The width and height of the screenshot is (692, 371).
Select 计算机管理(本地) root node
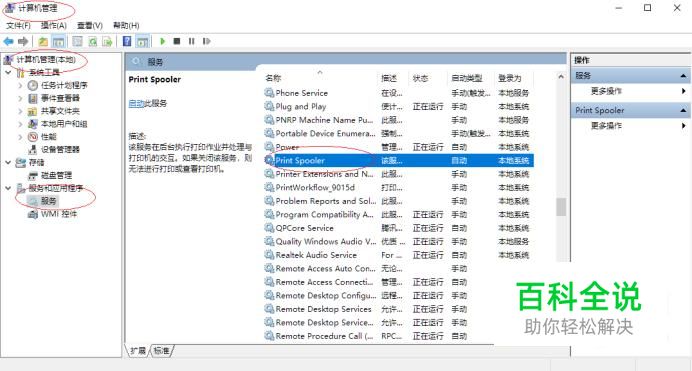click(46, 60)
